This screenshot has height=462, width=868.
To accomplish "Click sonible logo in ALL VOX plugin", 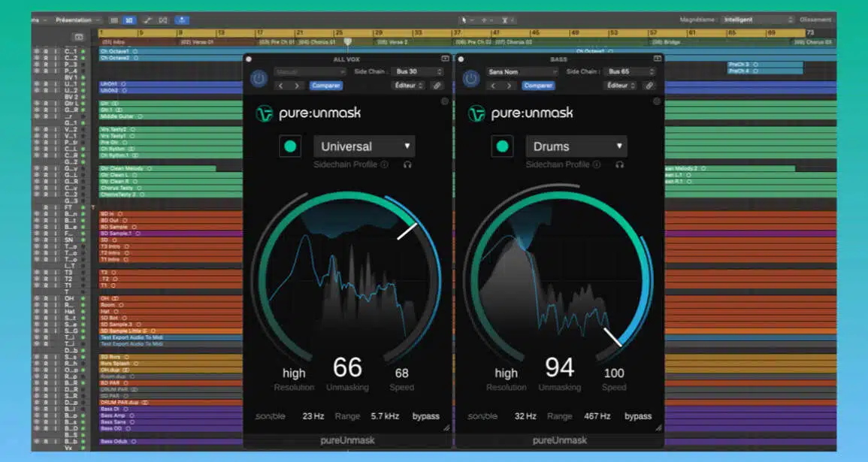I will coord(270,417).
